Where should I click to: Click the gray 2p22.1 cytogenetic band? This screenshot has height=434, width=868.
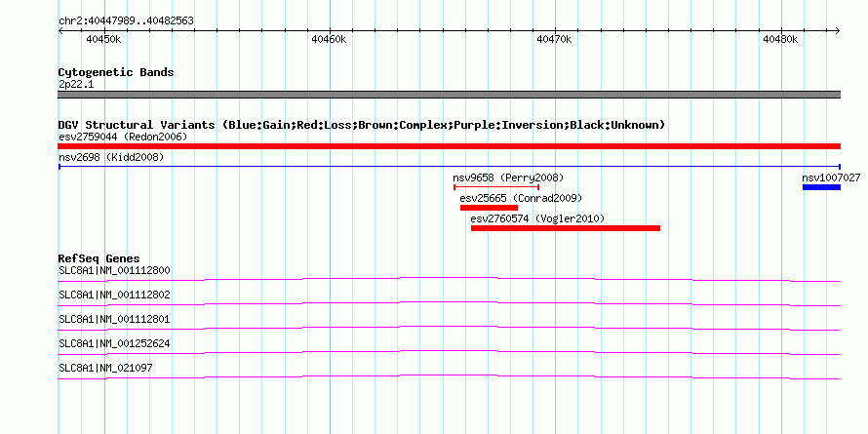click(449, 95)
